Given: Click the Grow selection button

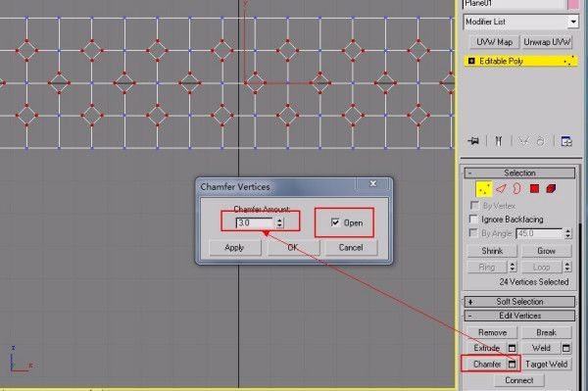Looking at the screenshot, I should [x=547, y=251].
